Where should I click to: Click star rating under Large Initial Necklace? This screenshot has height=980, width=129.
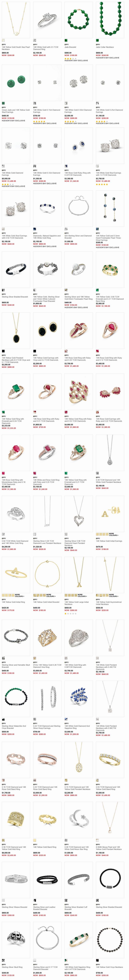point(71,614)
